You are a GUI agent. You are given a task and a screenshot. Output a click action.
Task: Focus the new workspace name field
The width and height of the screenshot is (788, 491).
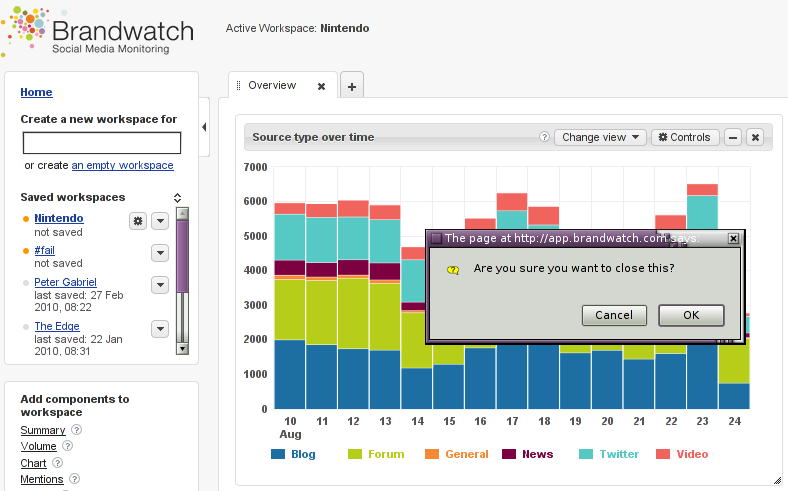coord(102,143)
